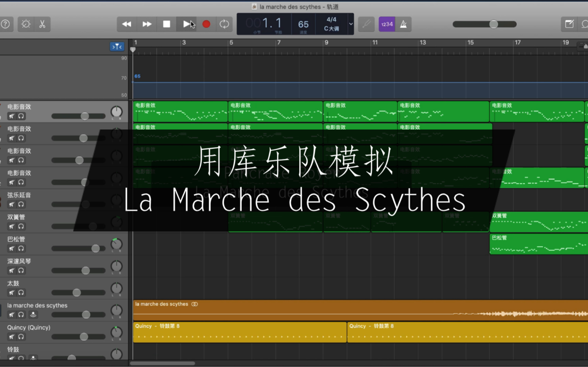Select the 深邃风琴 track name
The width and height of the screenshot is (588, 367).
point(19,261)
